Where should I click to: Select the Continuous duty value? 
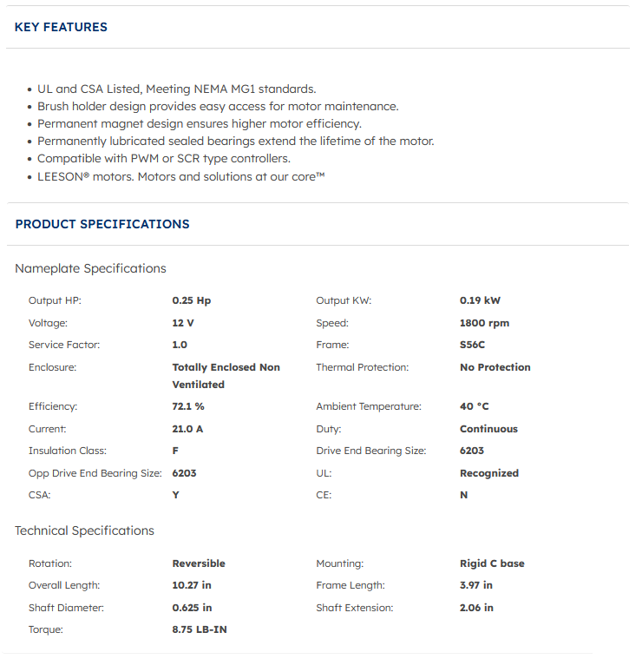click(x=488, y=429)
